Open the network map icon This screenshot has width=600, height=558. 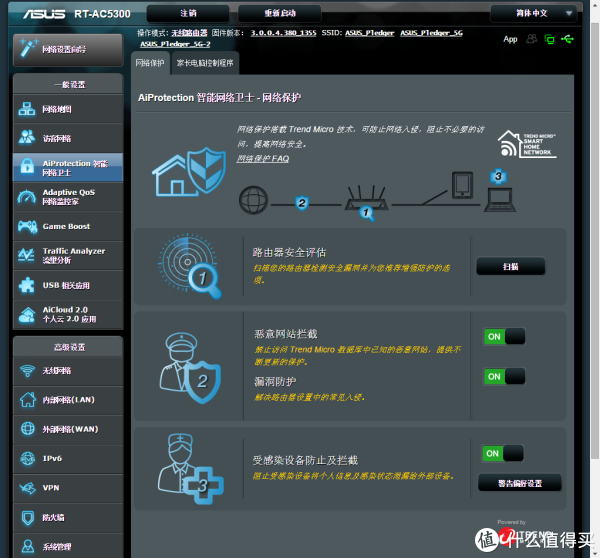tap(27, 109)
